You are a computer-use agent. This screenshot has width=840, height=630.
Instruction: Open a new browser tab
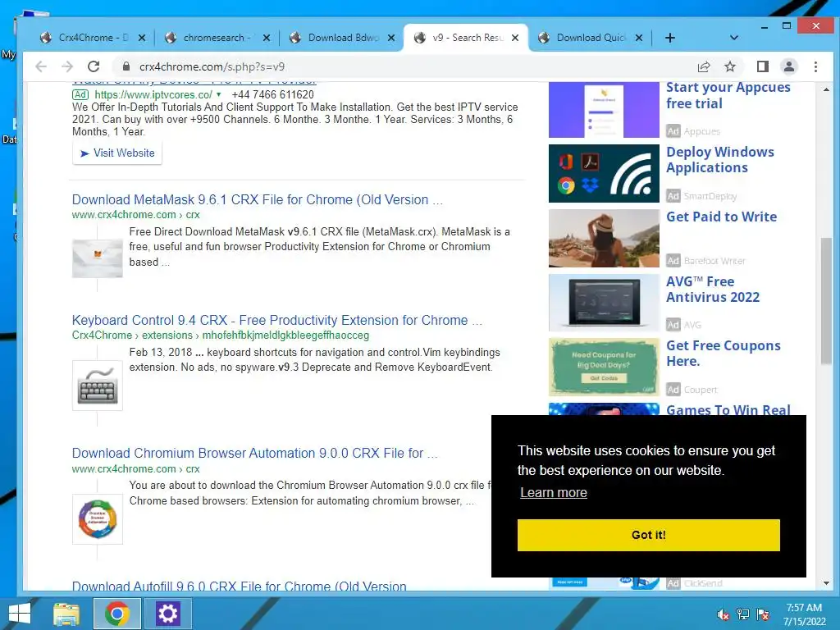[x=669, y=38]
